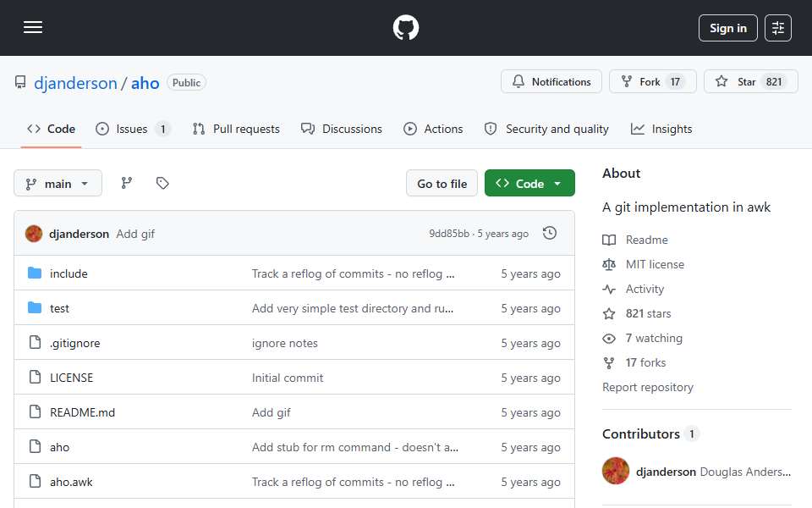Click the Go to file button

coord(442,183)
